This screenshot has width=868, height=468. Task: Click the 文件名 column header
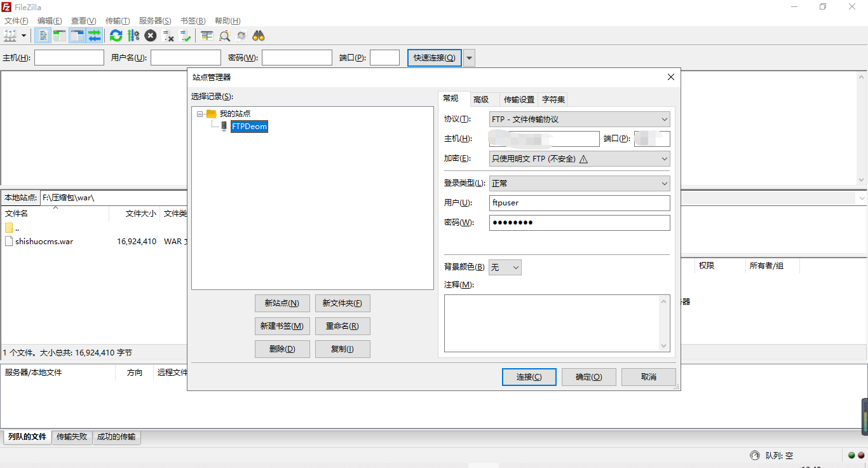click(55, 214)
